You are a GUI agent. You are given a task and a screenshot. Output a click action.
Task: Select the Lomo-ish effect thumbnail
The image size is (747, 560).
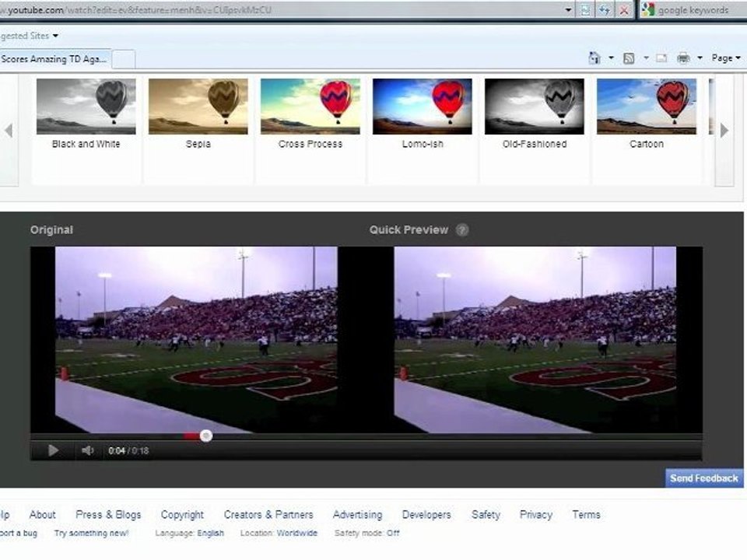point(422,107)
